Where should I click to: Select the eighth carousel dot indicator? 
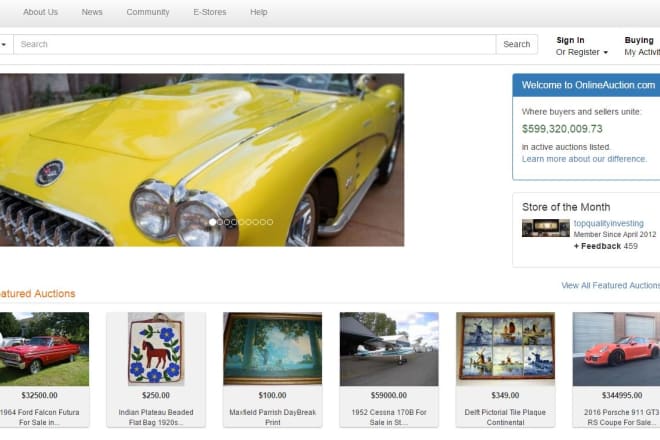(263, 222)
